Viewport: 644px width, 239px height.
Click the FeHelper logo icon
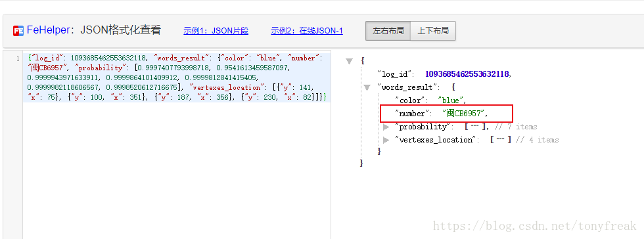pyautogui.click(x=18, y=31)
